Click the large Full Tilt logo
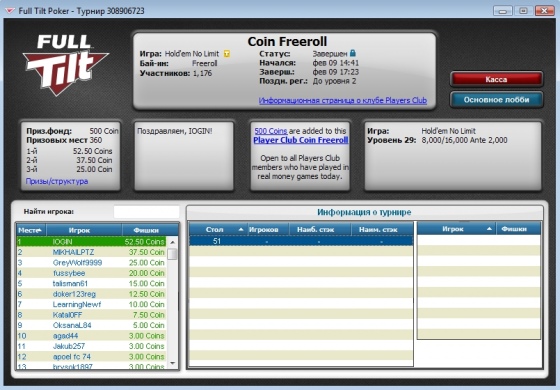 coord(65,65)
